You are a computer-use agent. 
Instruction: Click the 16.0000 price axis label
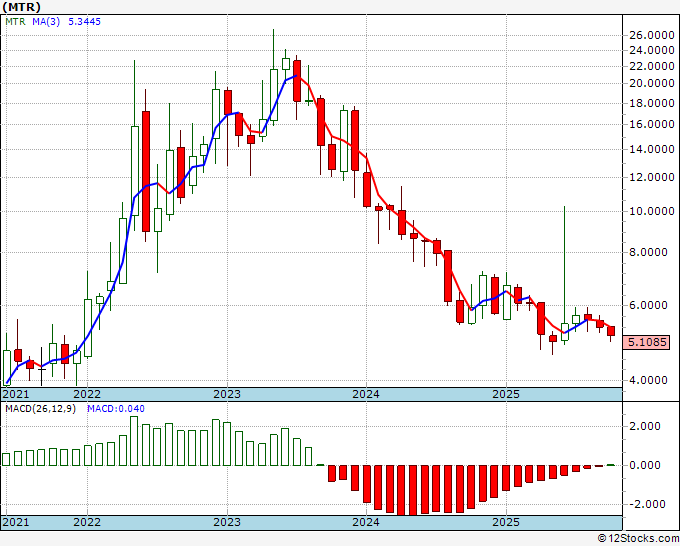coord(652,124)
